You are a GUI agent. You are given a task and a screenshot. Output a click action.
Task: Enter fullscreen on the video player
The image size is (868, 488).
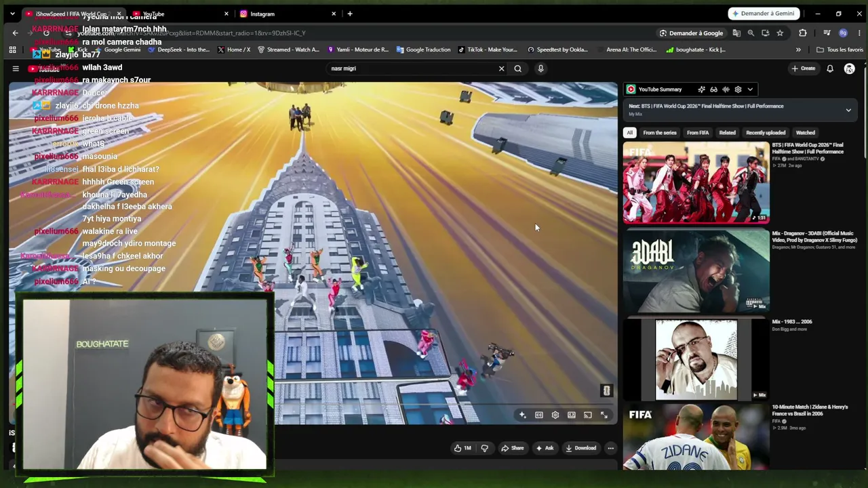point(604,415)
